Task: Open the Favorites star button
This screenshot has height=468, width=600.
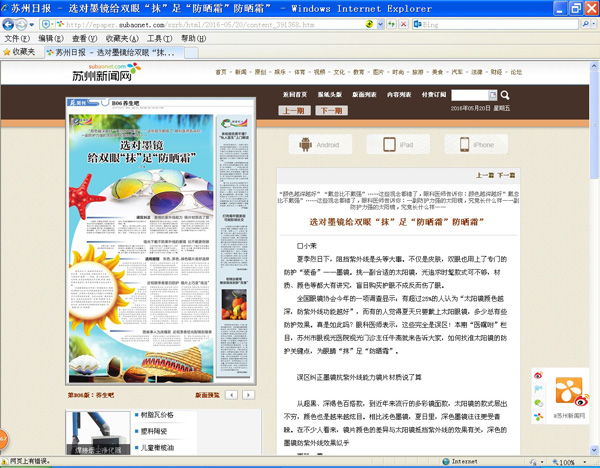Action: [x=18, y=51]
